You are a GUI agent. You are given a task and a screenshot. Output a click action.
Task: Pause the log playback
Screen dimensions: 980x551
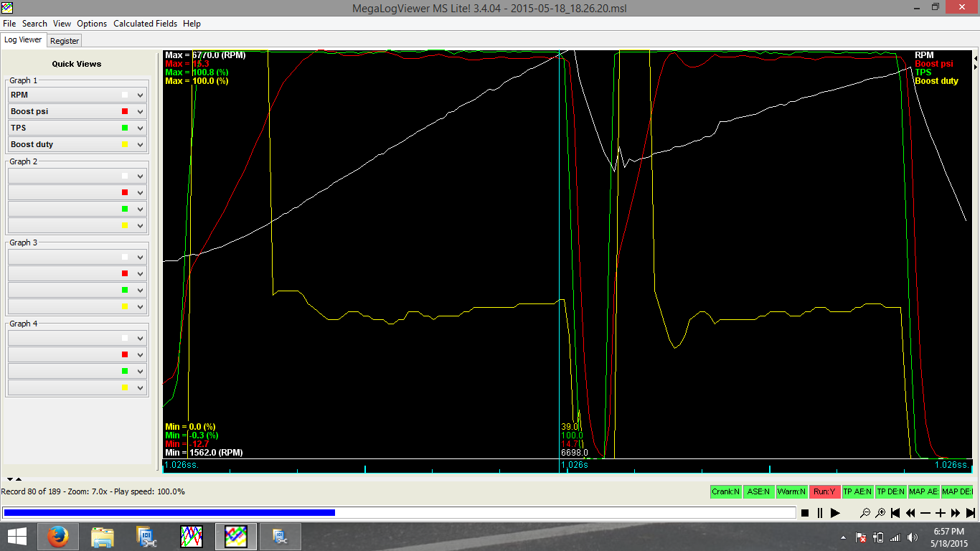[x=820, y=513]
